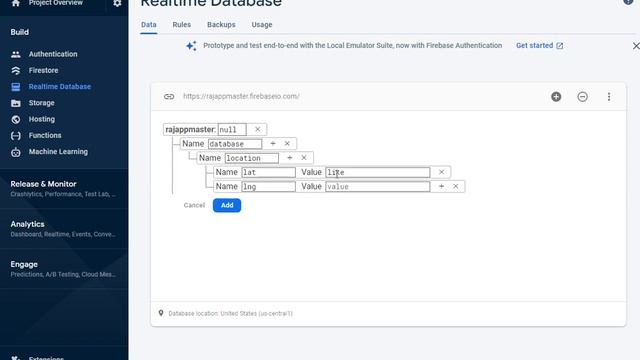Open Functions in the sidebar
Image resolution: width=640 pixels, height=360 pixels.
pyautogui.click(x=45, y=136)
